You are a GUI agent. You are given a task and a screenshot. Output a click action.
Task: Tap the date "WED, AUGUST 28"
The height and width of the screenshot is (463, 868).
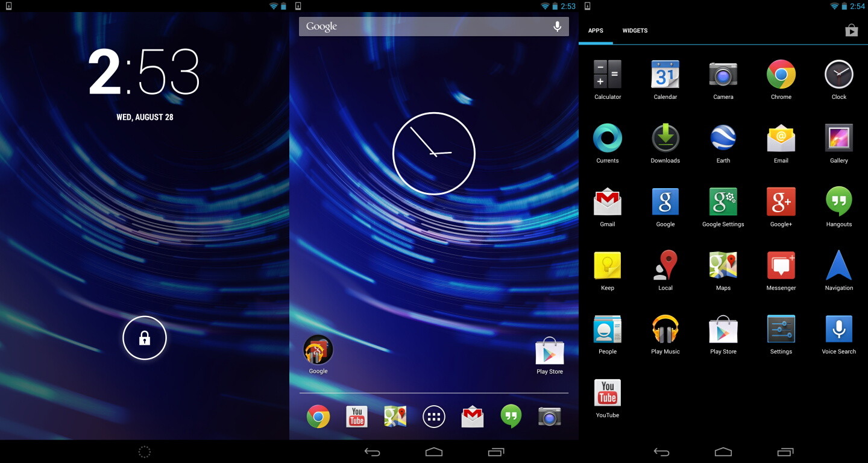click(x=145, y=117)
